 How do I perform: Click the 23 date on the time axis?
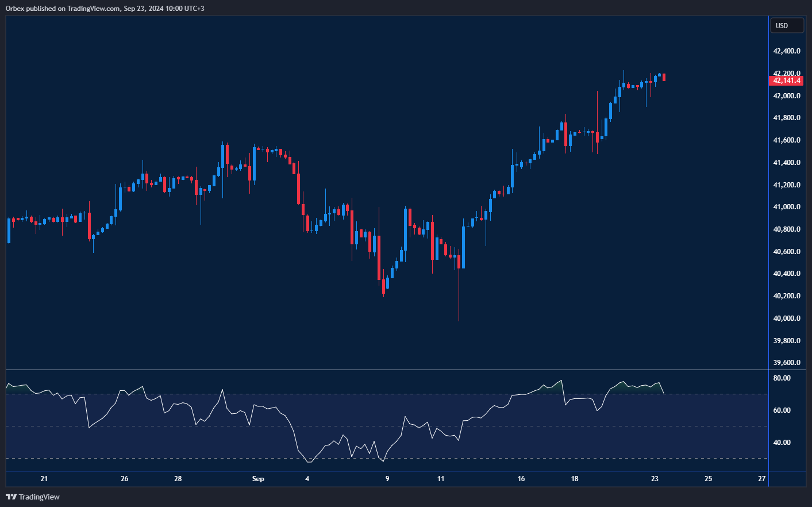coord(655,479)
